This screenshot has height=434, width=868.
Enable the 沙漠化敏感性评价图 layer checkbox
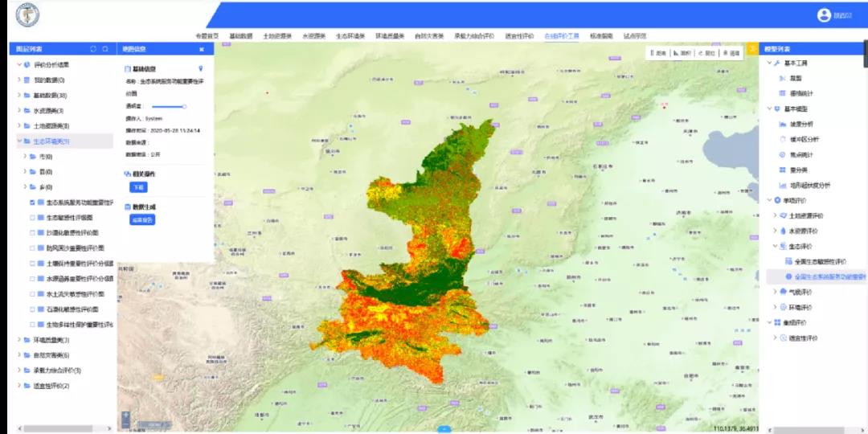coord(32,233)
